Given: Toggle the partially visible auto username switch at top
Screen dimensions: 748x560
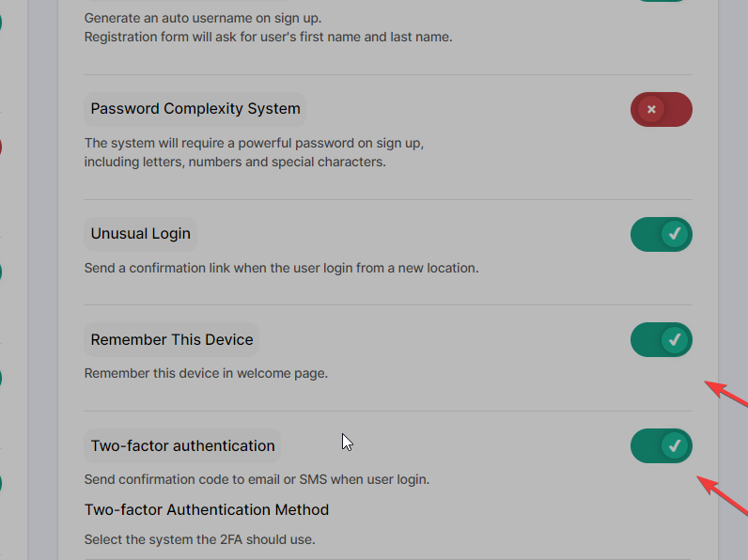Looking at the screenshot, I should [662, 1].
